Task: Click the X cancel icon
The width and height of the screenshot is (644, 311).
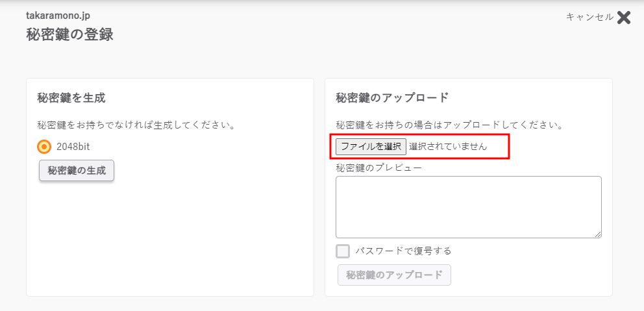Action: coord(624,18)
